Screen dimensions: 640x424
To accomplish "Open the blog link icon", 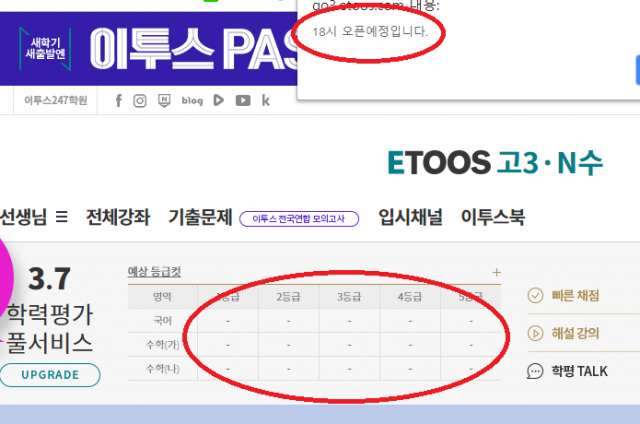I will tap(192, 100).
